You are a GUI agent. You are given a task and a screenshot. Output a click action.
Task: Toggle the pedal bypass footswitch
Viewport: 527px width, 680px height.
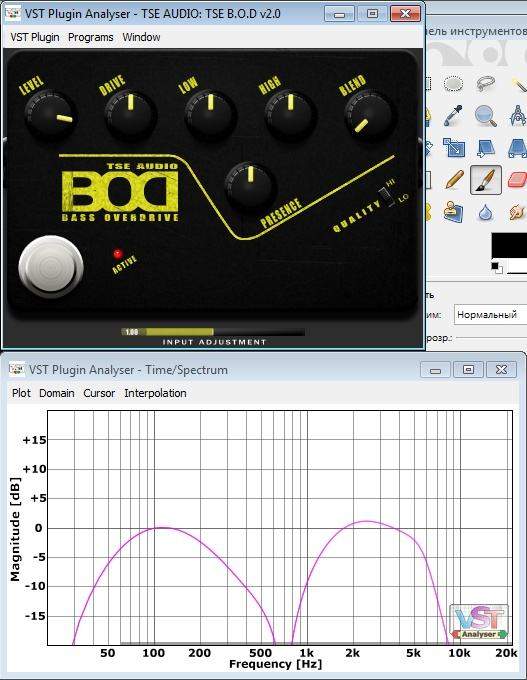pos(51,267)
